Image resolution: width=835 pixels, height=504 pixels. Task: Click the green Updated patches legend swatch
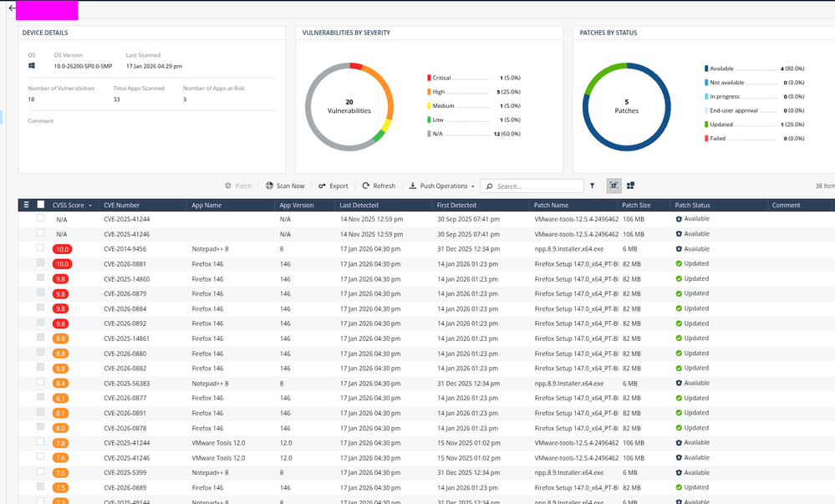pos(706,125)
